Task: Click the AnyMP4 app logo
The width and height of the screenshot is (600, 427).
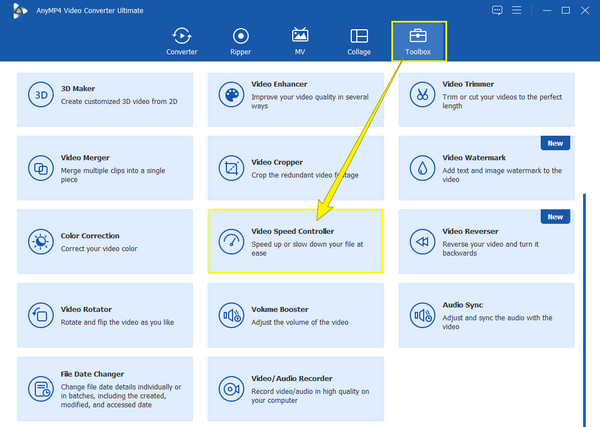Action: (x=20, y=11)
